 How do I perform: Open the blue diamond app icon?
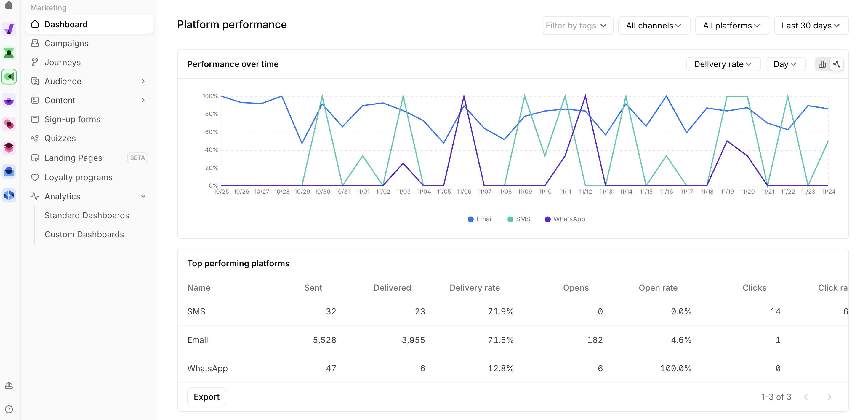[9, 195]
